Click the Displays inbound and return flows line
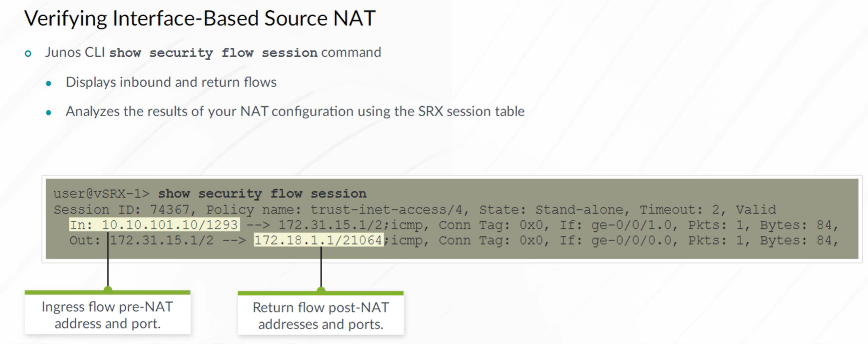Screen dimensions: 868x344 [171, 82]
